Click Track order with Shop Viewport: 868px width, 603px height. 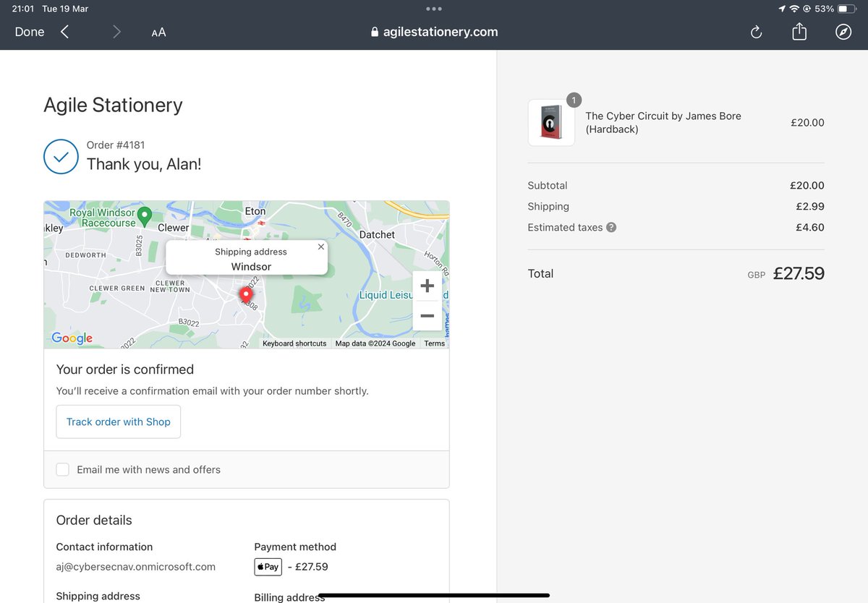pos(119,422)
